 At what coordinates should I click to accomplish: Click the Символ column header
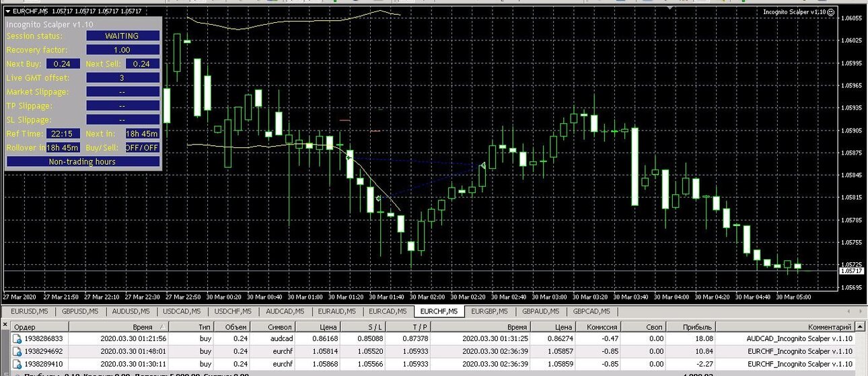tap(274, 326)
